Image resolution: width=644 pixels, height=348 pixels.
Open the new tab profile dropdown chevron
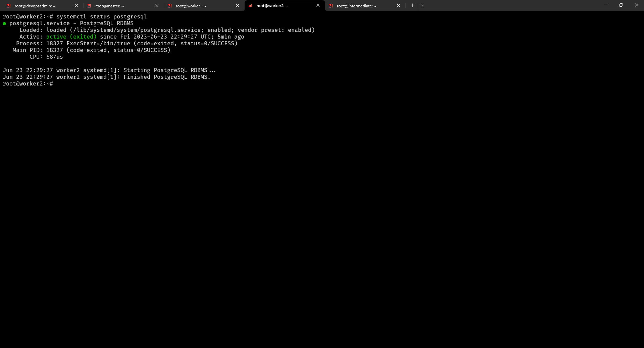click(x=423, y=5)
